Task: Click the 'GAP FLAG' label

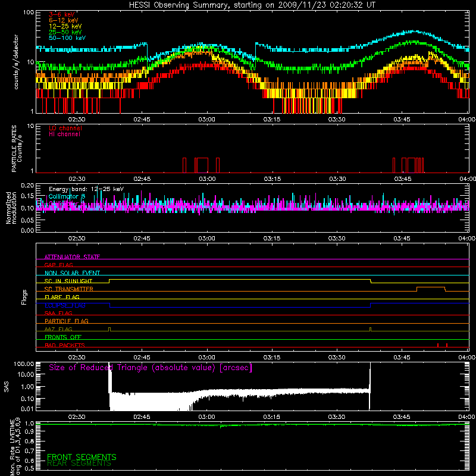Action: coord(58,265)
